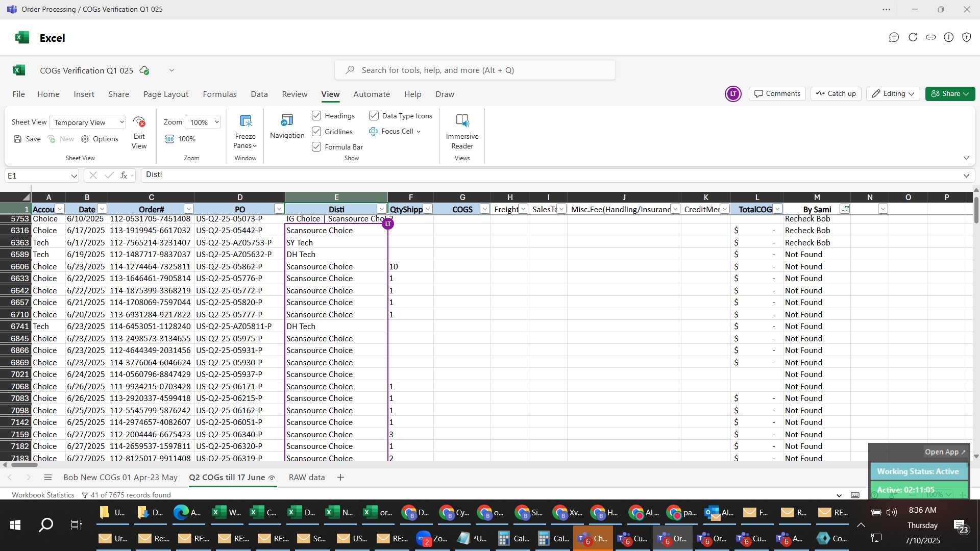Click the vertical scrollbar thumb
The image size is (980, 551).
pyautogui.click(x=976, y=209)
